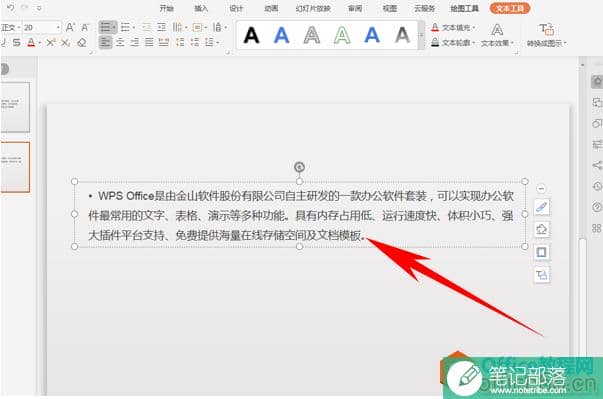Toggle align right paragraph alignment

(x=135, y=43)
